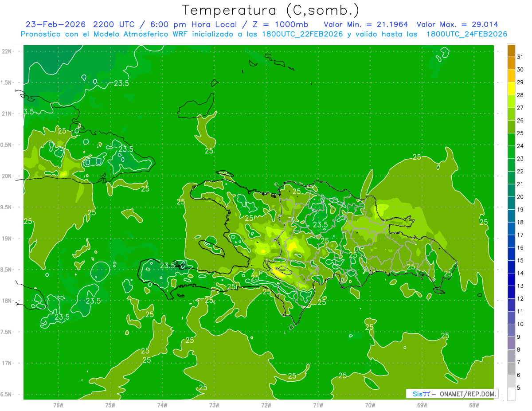The width and height of the screenshot is (532, 411).
Task: Click the 22N latitude axis label
Action: (7, 51)
